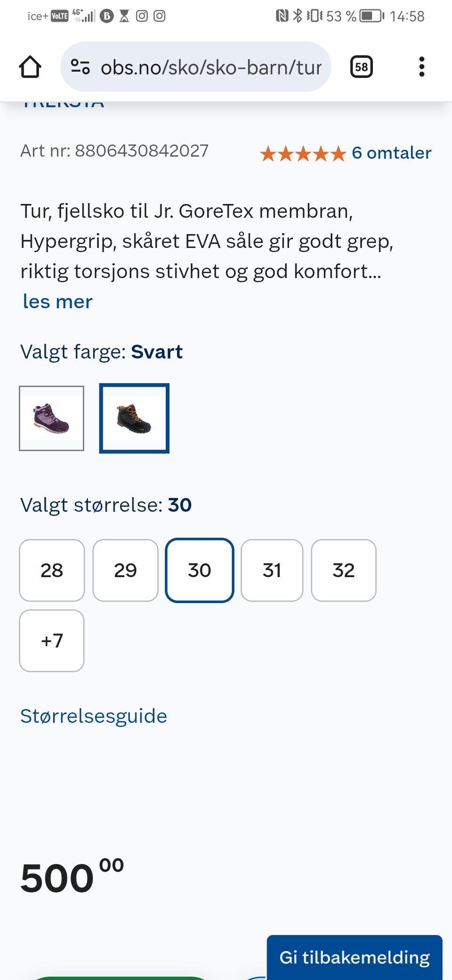The image size is (452, 980).
Task: Pick the selected size 30 option
Action: [199, 570]
